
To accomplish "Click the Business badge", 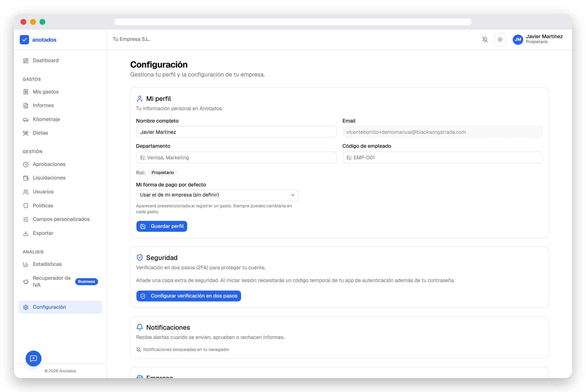I will click(x=86, y=281).
